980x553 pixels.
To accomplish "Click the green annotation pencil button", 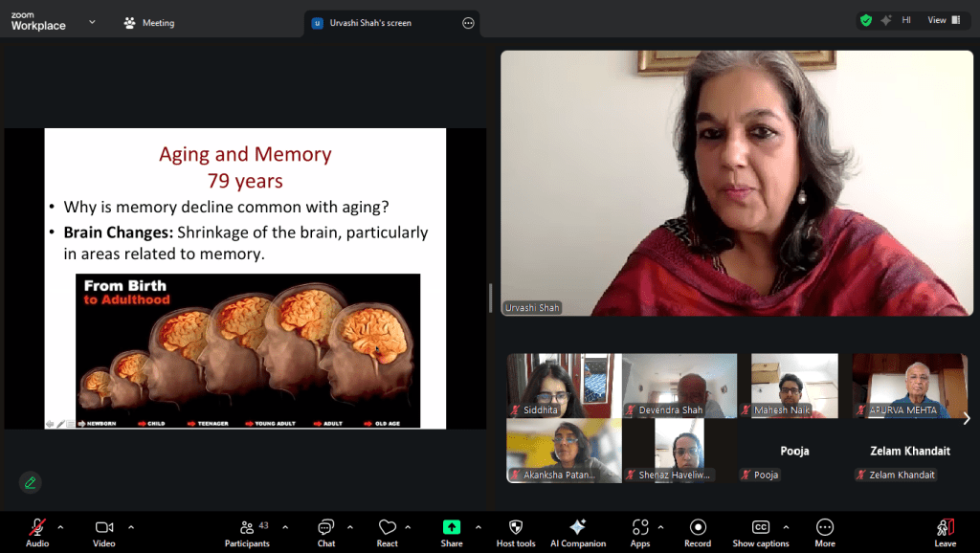I will point(31,482).
